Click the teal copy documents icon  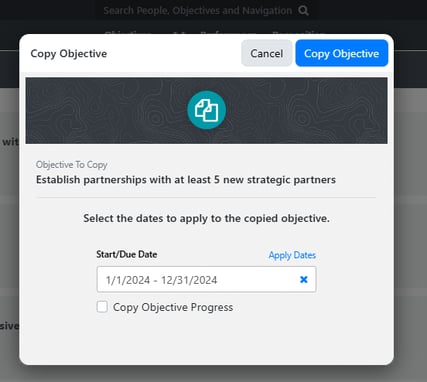pos(206,110)
